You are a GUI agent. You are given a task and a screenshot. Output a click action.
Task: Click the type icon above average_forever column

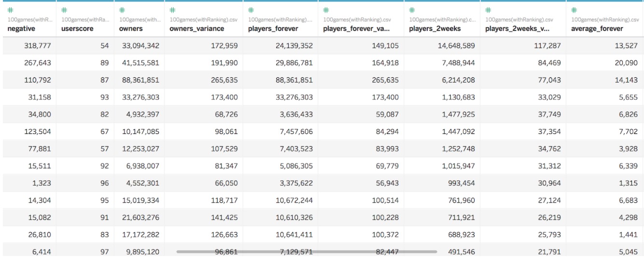(574, 10)
